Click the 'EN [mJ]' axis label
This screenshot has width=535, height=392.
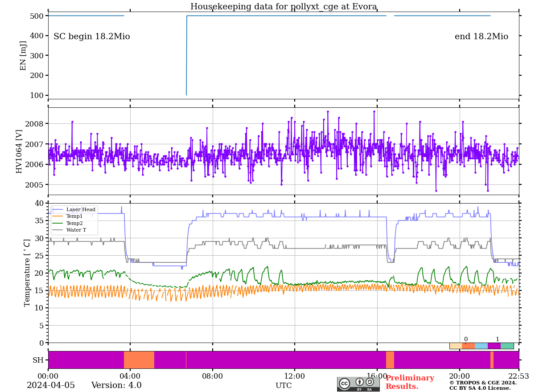tap(24, 56)
